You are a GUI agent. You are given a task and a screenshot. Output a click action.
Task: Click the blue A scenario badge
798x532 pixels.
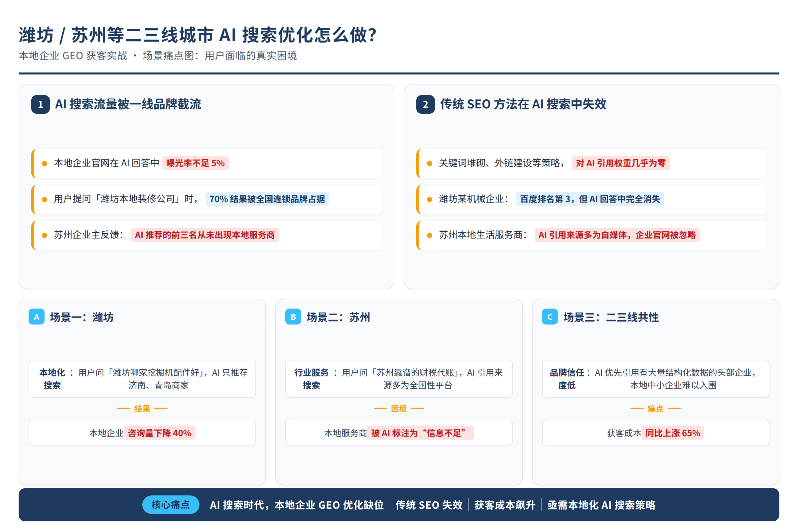point(37,317)
